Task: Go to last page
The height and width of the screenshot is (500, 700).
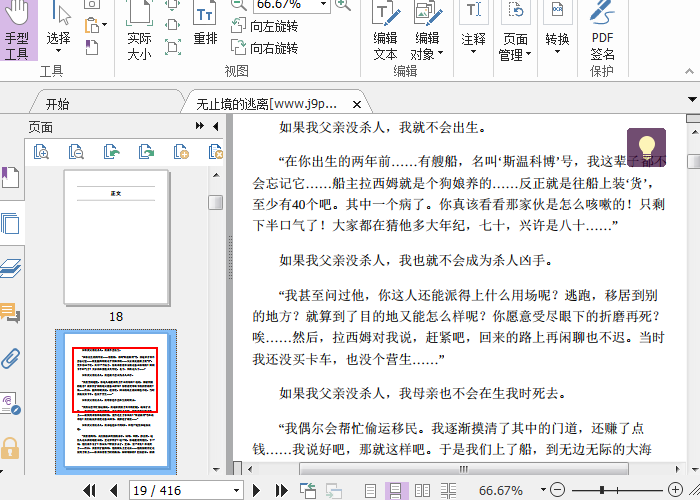Action: (x=281, y=491)
